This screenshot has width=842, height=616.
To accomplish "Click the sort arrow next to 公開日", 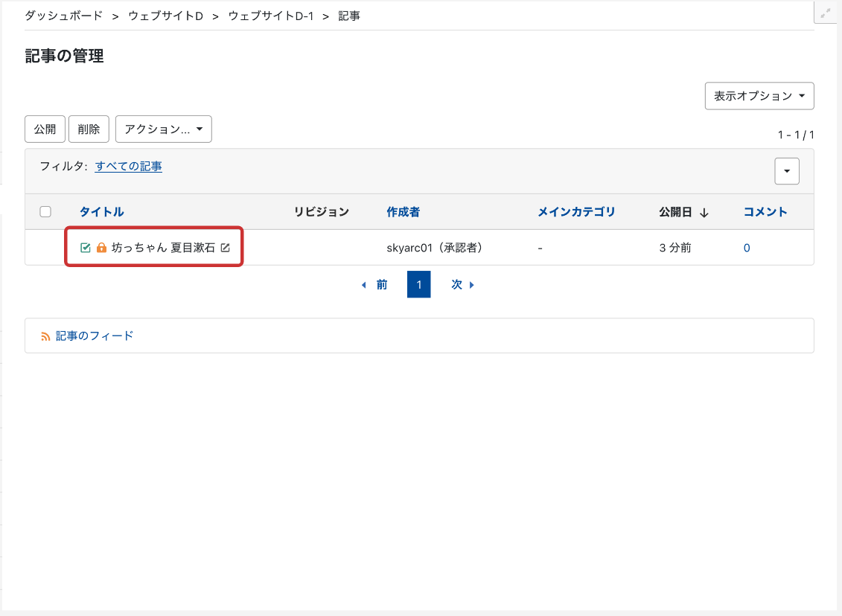I will click(704, 213).
